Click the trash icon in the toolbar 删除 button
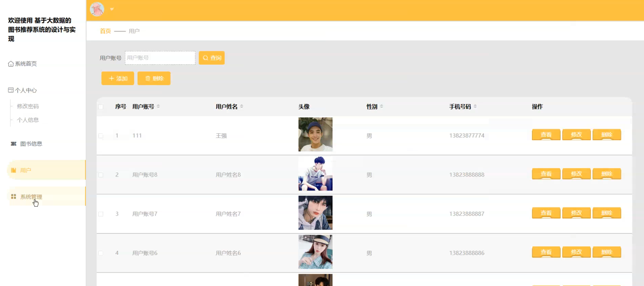 [148, 78]
